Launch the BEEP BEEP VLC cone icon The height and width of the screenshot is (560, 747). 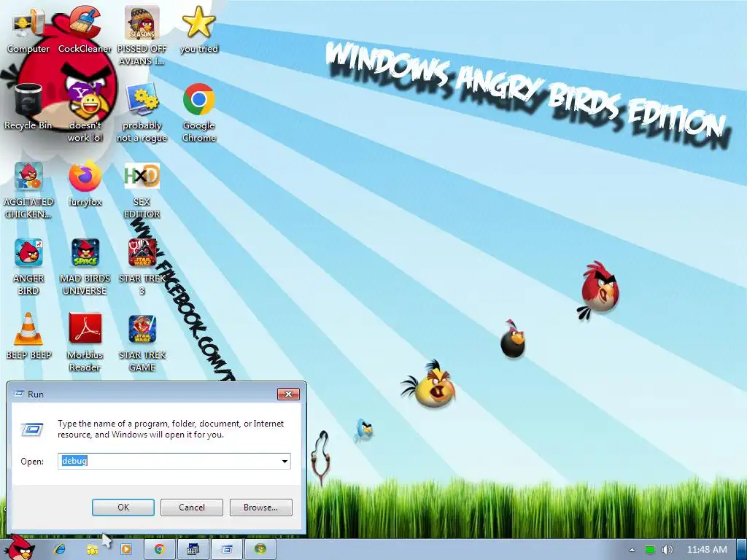28,335
